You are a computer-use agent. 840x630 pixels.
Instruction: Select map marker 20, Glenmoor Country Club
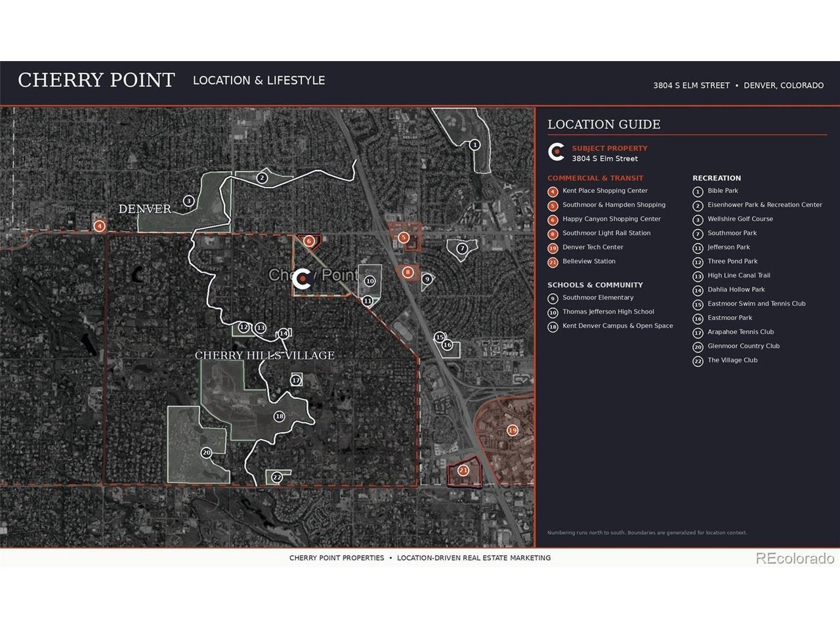pos(206,453)
